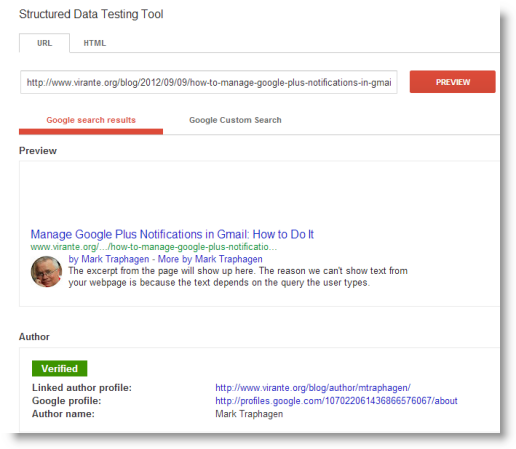The height and width of the screenshot is (449, 516).
Task: Click the author photo thumbnail
Action: click(x=46, y=271)
